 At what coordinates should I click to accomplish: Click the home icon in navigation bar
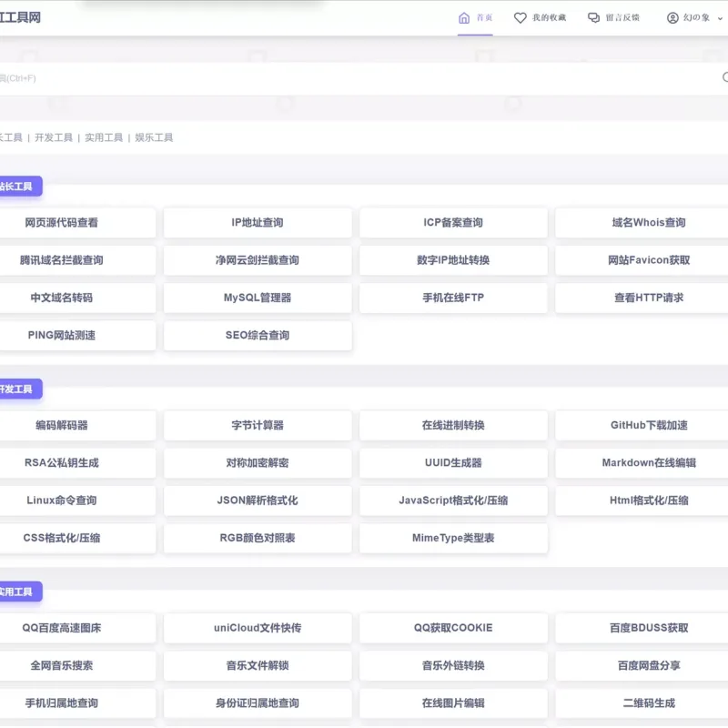pyautogui.click(x=464, y=17)
